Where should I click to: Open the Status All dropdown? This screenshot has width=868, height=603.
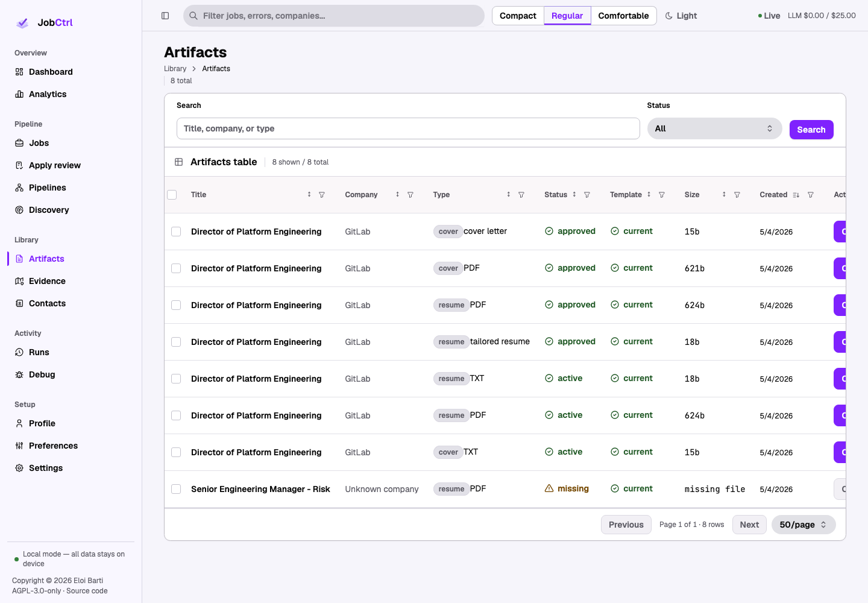pyautogui.click(x=714, y=128)
